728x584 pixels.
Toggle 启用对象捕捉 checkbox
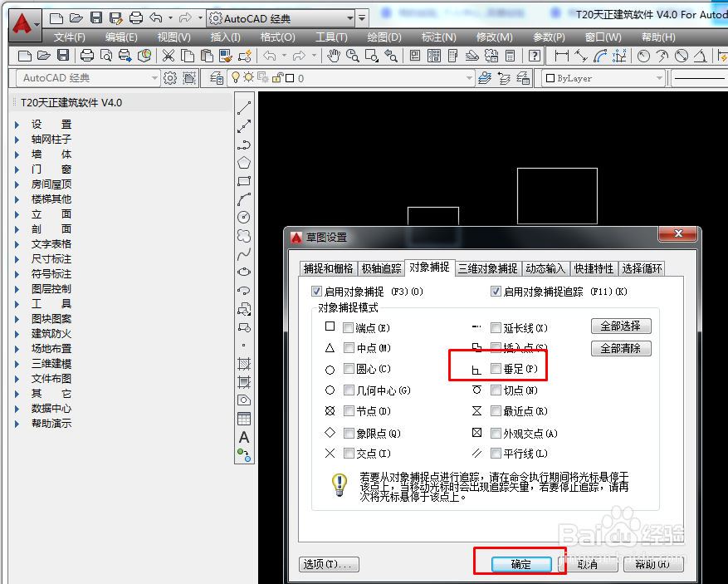pos(316,292)
